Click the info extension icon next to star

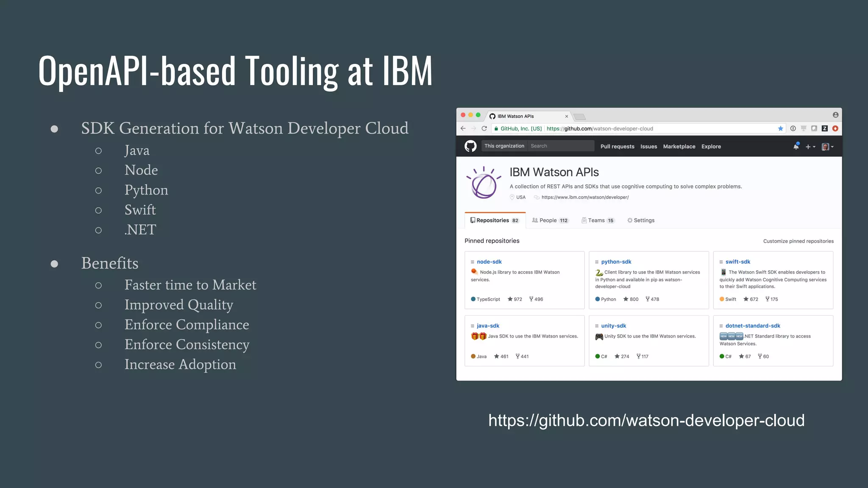coord(793,128)
